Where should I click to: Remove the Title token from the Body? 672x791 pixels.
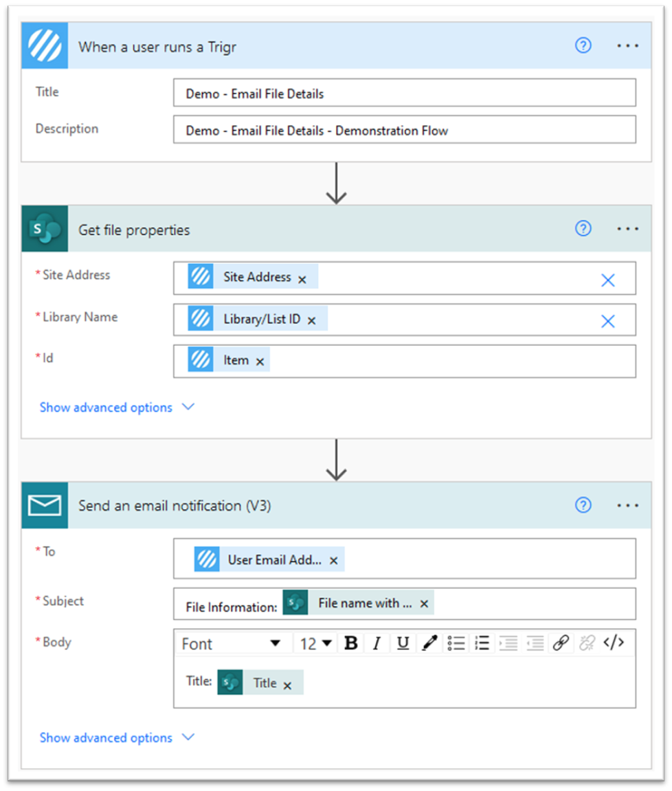click(x=288, y=685)
